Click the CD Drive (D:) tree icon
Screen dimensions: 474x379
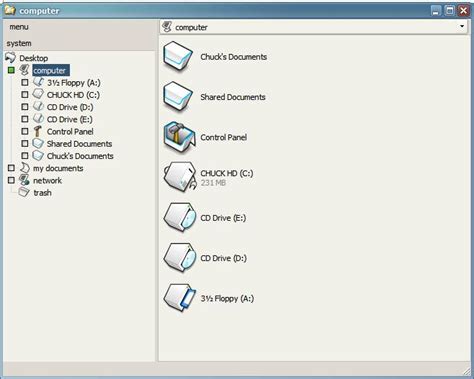tap(38, 107)
